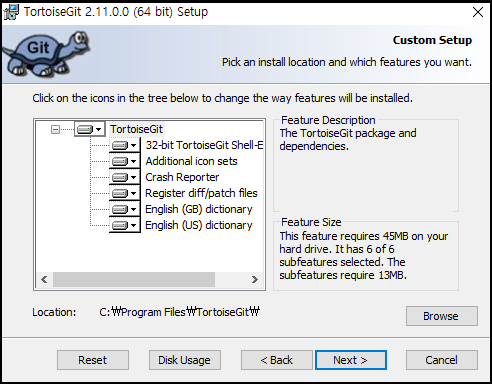The image size is (492, 384).
Task: Open the TortoiseGit root feature install dropdown
Action: pyautogui.click(x=89, y=129)
